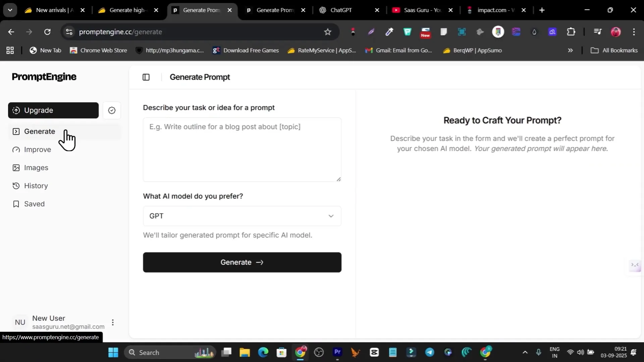Click the prompt task description field
The height and width of the screenshot is (362, 644).
coord(242,149)
